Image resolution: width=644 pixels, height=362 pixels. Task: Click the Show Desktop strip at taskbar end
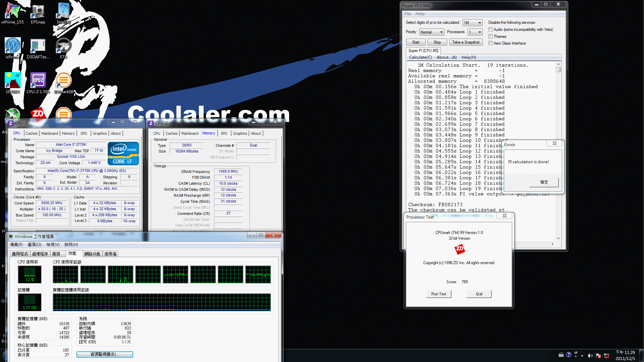pos(641,355)
